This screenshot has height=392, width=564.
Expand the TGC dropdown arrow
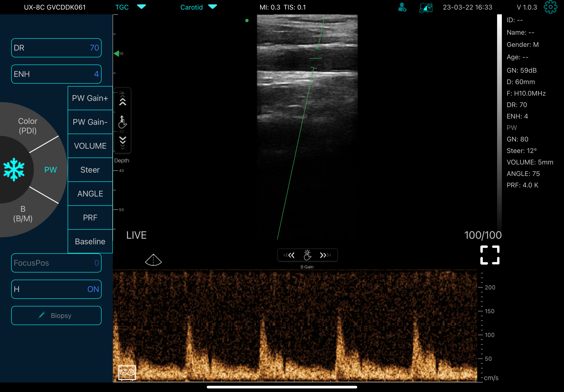(x=141, y=7)
